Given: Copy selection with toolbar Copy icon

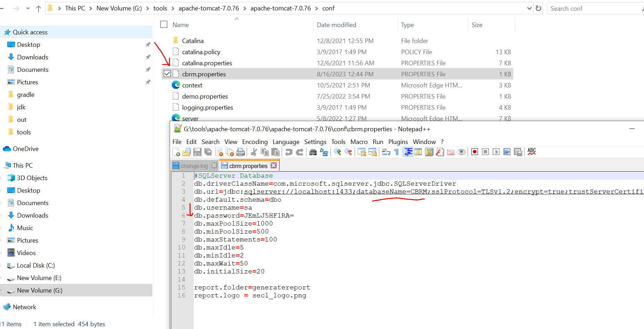Looking at the screenshot, I should (x=264, y=152).
